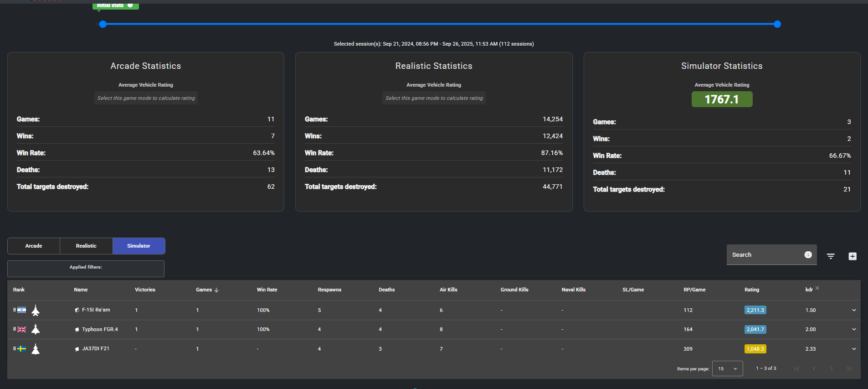Viewport: 868px width, 389px height.
Task: Expand the Typhoon FGR.4 row details
Action: (854, 329)
